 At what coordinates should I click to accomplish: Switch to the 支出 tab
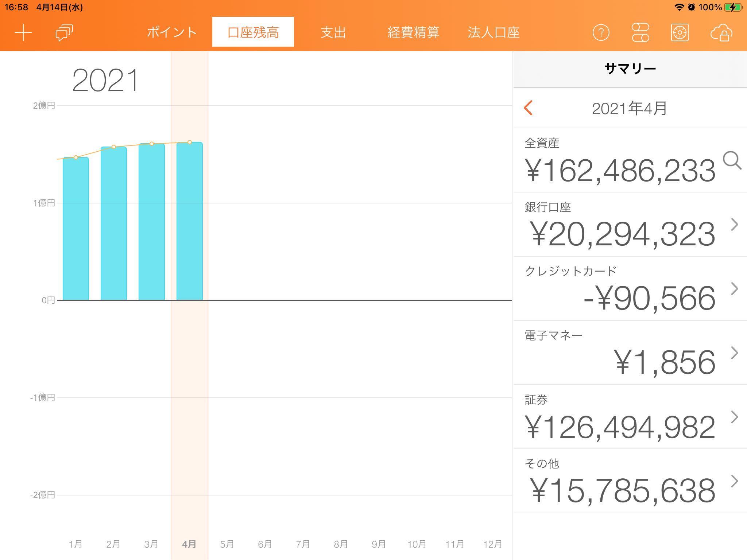(x=333, y=32)
